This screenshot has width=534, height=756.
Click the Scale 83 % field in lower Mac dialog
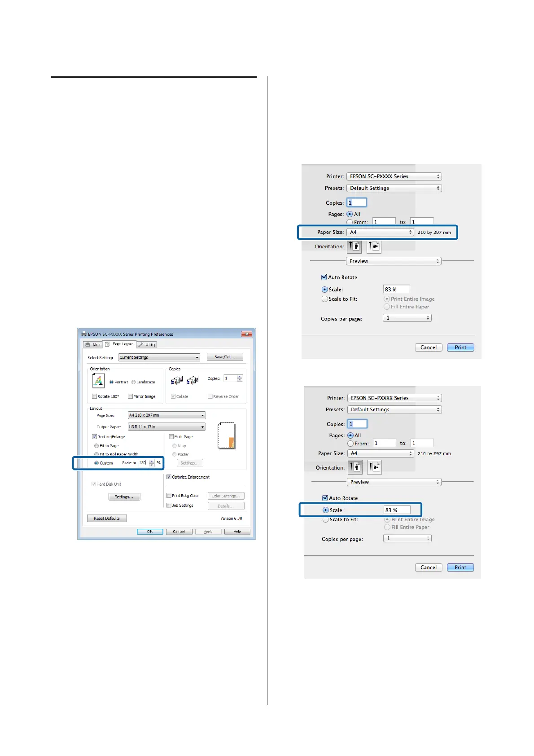pos(397,510)
